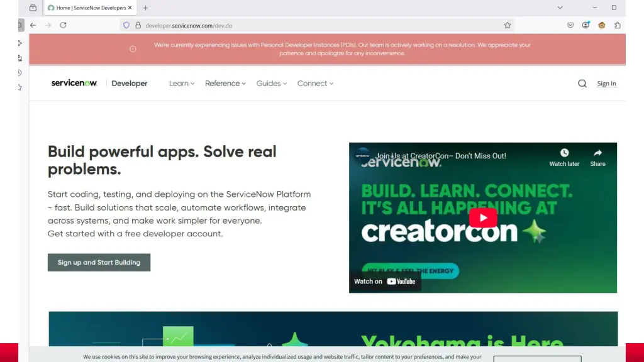644x362 pixels.
Task: Click the video title Join Us at CreatorCon
Action: click(441, 156)
